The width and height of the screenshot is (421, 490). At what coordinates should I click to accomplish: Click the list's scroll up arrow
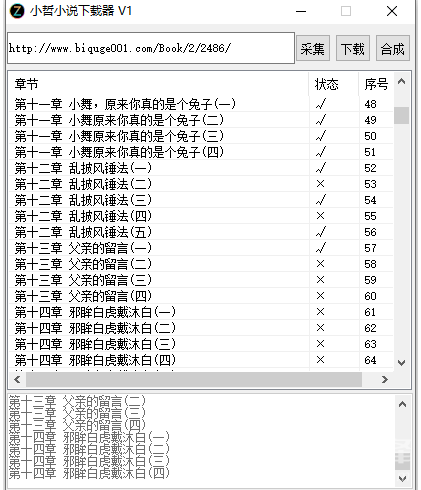[402, 81]
